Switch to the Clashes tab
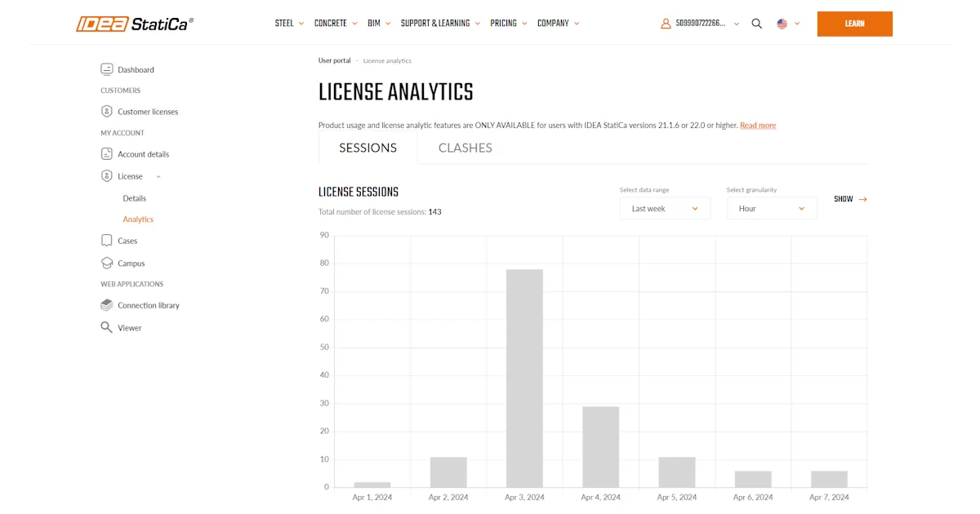The height and width of the screenshot is (514, 980). [465, 148]
